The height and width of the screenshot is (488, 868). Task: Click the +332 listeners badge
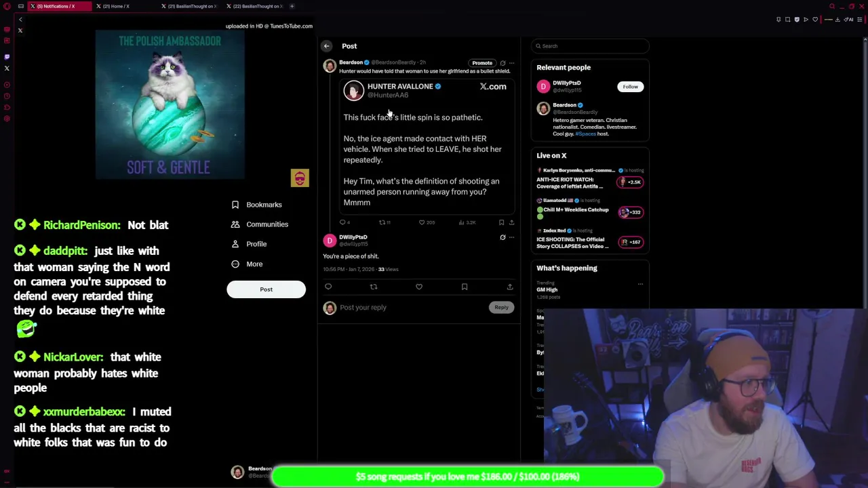[x=630, y=212]
